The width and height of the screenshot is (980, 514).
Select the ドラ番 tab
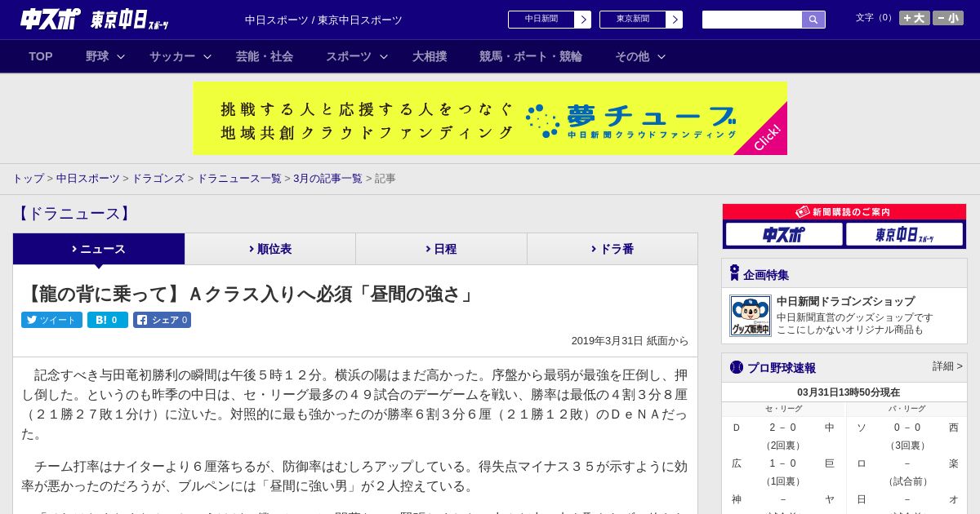[x=612, y=249]
